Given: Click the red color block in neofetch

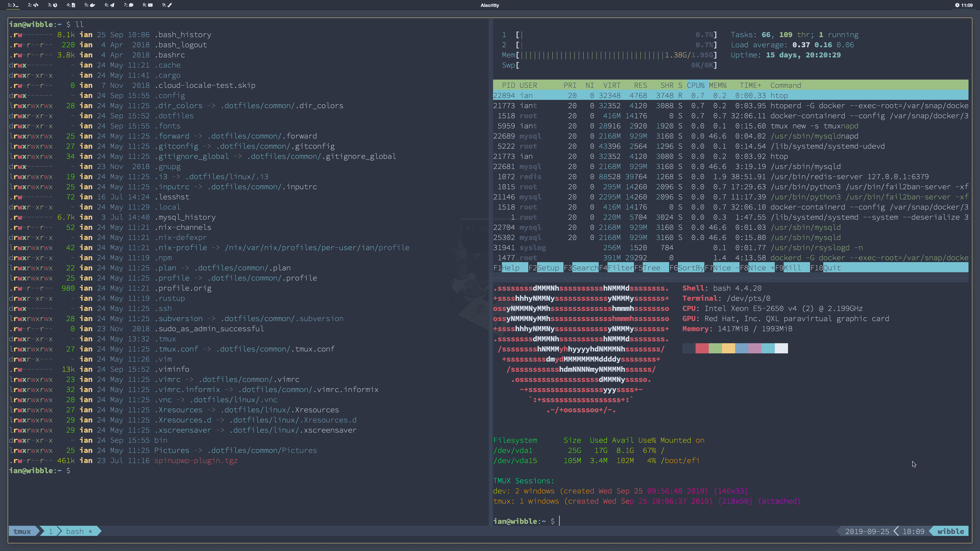Looking at the screenshot, I should click(x=702, y=348).
